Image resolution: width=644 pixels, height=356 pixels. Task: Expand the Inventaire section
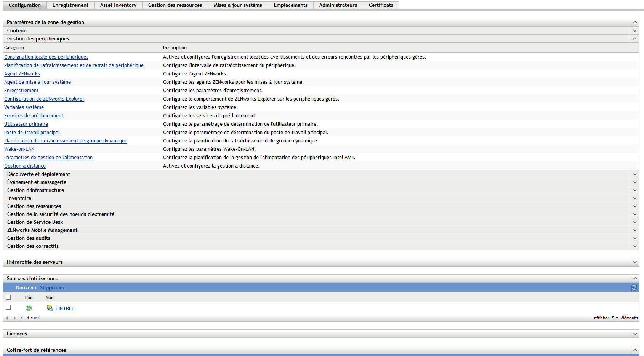pos(634,198)
